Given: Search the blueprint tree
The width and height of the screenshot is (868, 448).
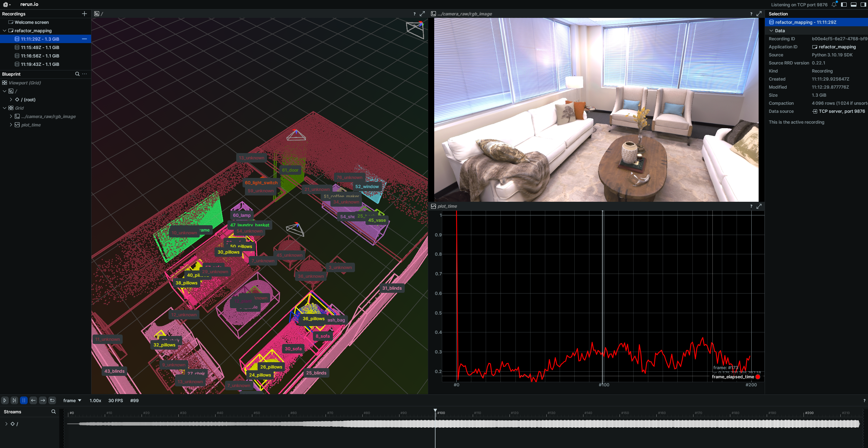Looking at the screenshot, I should [x=77, y=74].
